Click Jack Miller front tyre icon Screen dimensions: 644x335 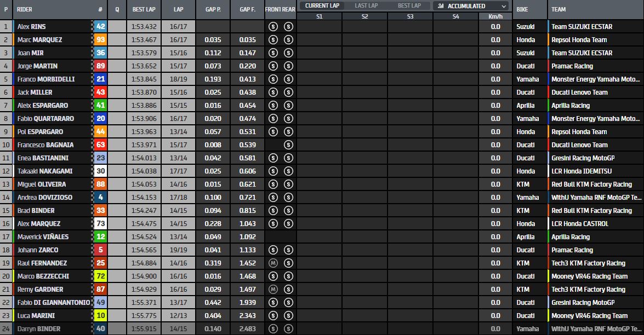click(273, 93)
